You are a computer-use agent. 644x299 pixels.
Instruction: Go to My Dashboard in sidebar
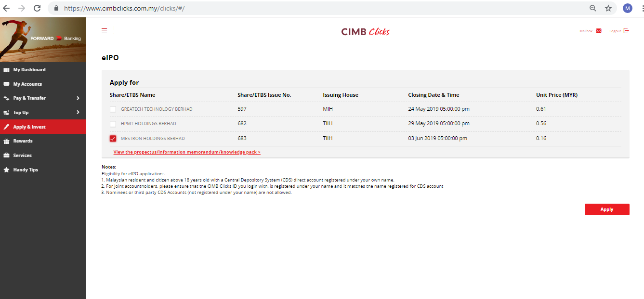29,70
